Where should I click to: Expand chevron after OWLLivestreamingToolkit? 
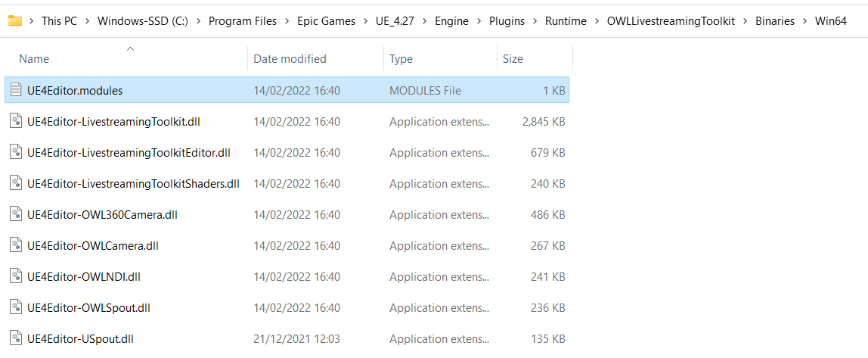745,21
